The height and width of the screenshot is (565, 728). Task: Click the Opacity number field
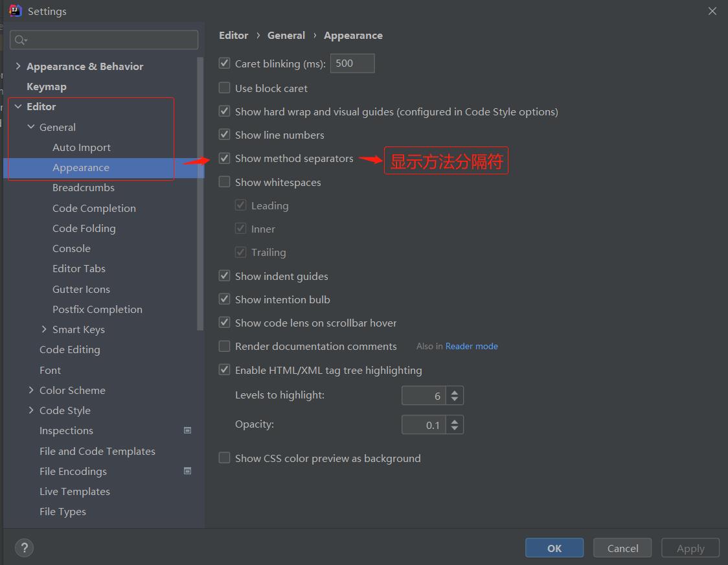[424, 424]
